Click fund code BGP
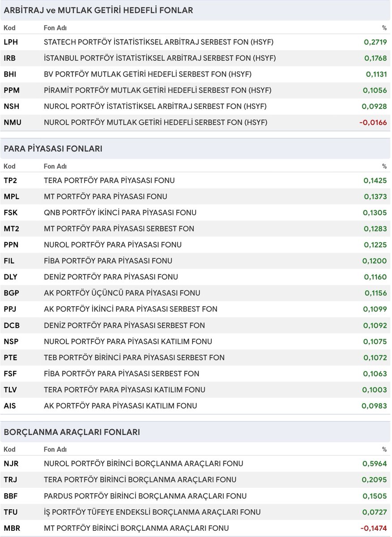 pyautogui.click(x=11, y=293)
